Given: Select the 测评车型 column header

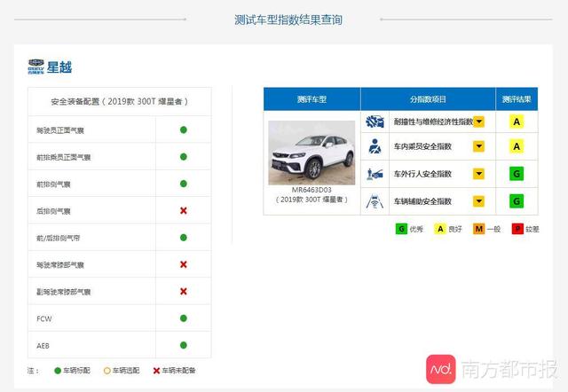Looking at the screenshot, I should tap(312, 99).
